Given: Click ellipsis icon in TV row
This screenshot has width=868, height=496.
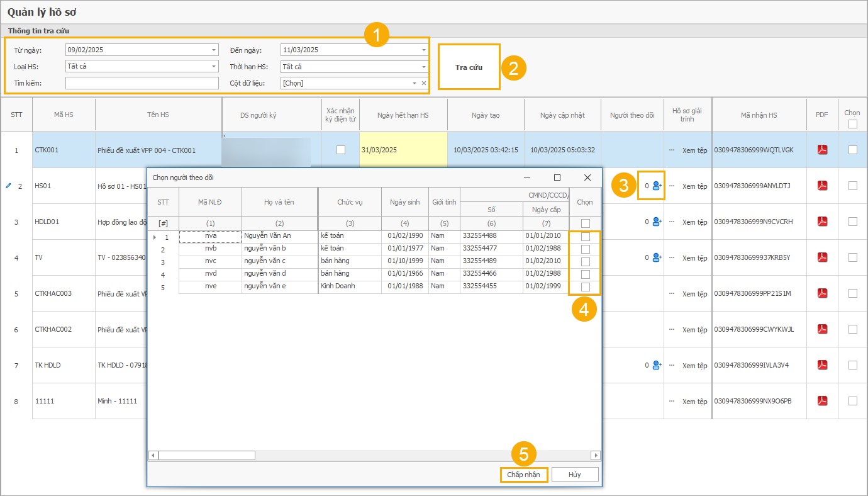Looking at the screenshot, I should pyautogui.click(x=672, y=258).
